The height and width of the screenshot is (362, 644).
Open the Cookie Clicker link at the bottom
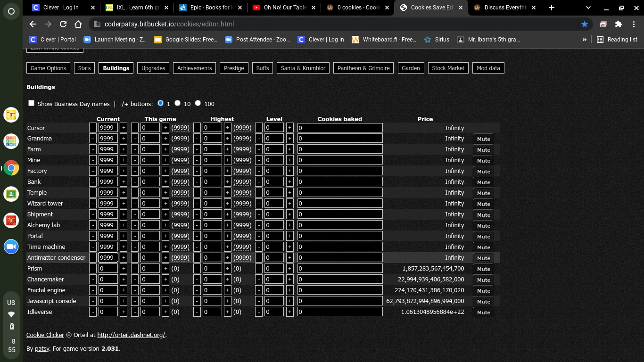(x=45, y=335)
